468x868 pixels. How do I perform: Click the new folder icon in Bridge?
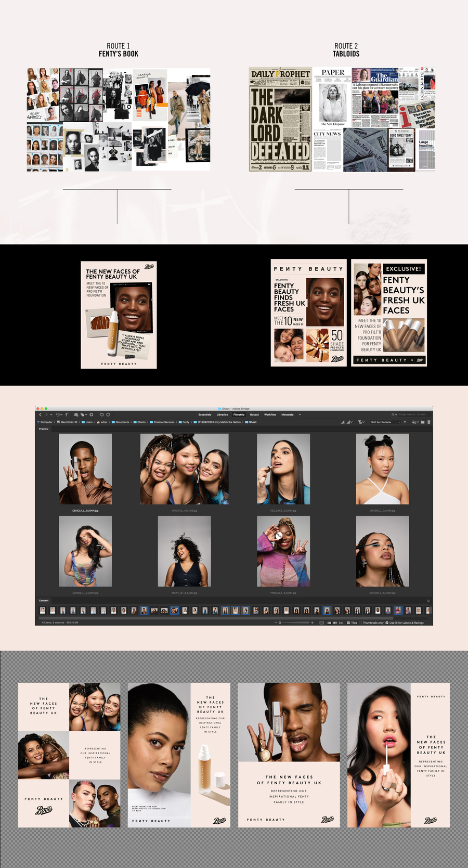coord(423,422)
